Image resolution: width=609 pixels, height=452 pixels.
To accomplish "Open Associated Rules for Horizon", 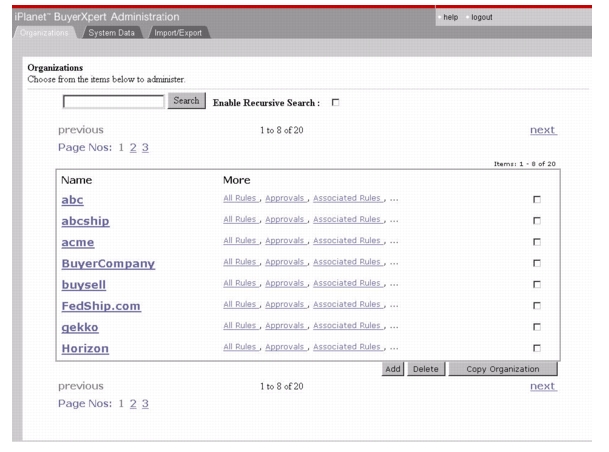I will click(x=347, y=347).
